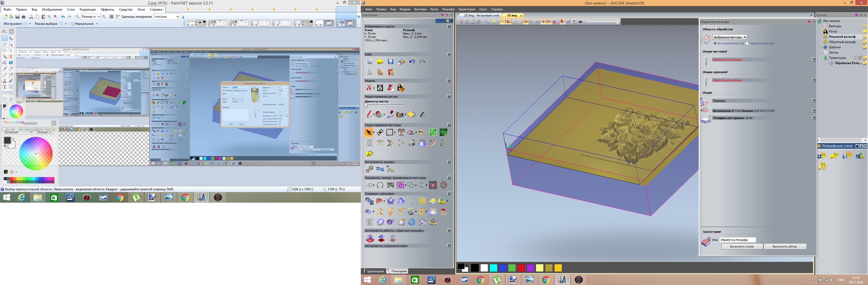Click the Вычислить позже button

[742, 246]
